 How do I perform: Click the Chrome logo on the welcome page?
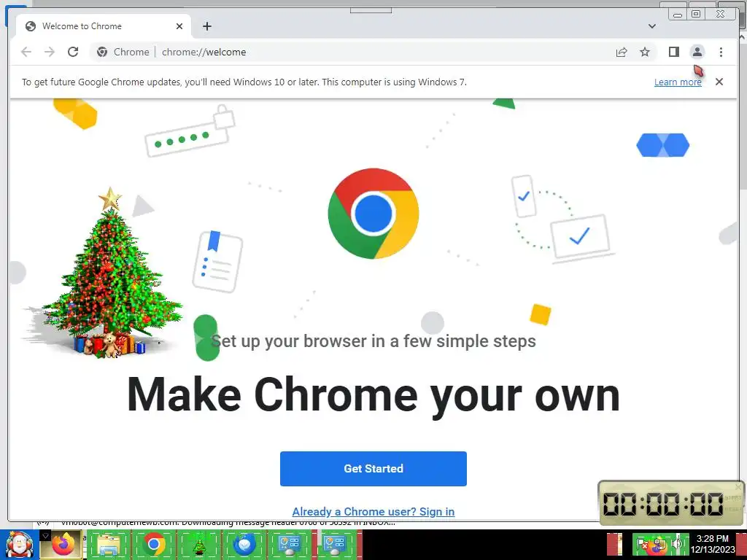click(373, 214)
